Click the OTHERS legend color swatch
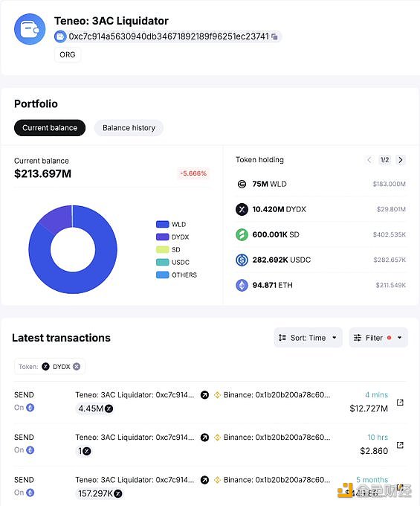This screenshot has width=420, height=506. pos(163,275)
